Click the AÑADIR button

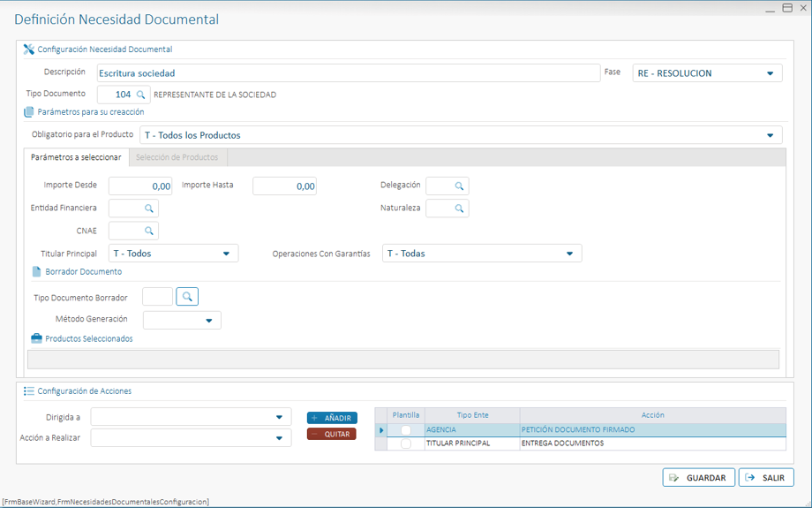click(332, 418)
